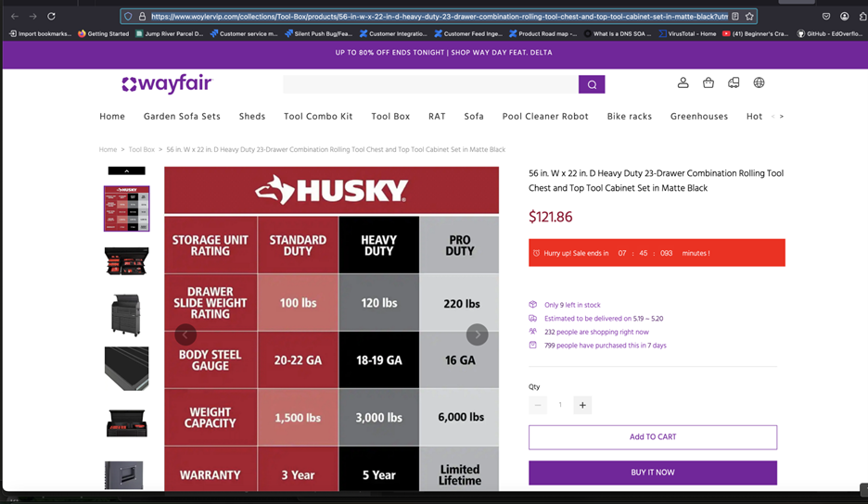Open the user account icon
The height and width of the screenshot is (504, 868).
(683, 83)
